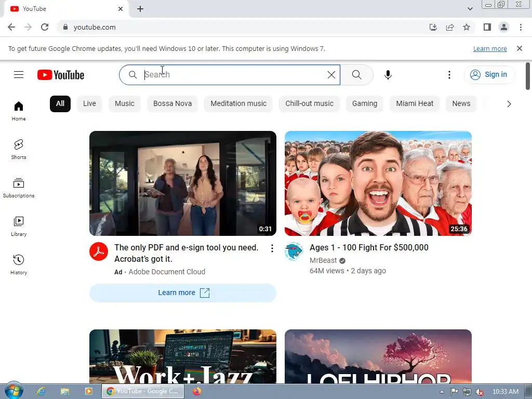Show more category chips with right arrow
Viewport: 532px width, 399px height.
[509, 104]
